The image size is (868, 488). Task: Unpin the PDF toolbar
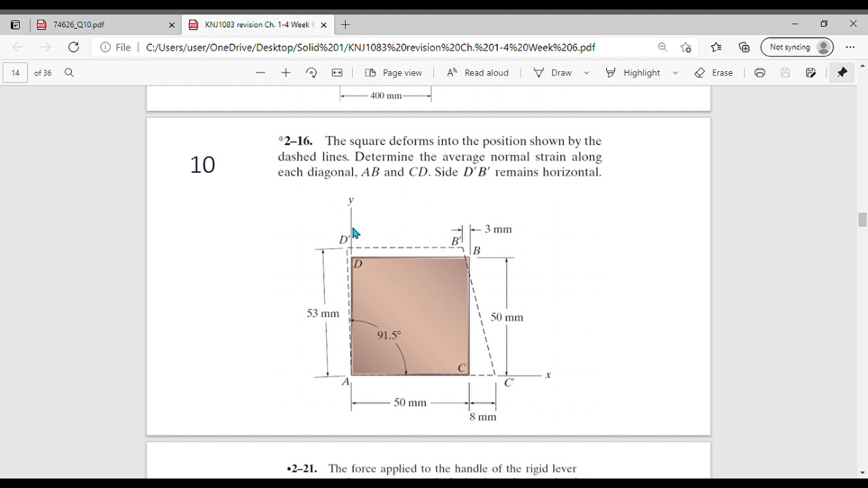pos(842,73)
